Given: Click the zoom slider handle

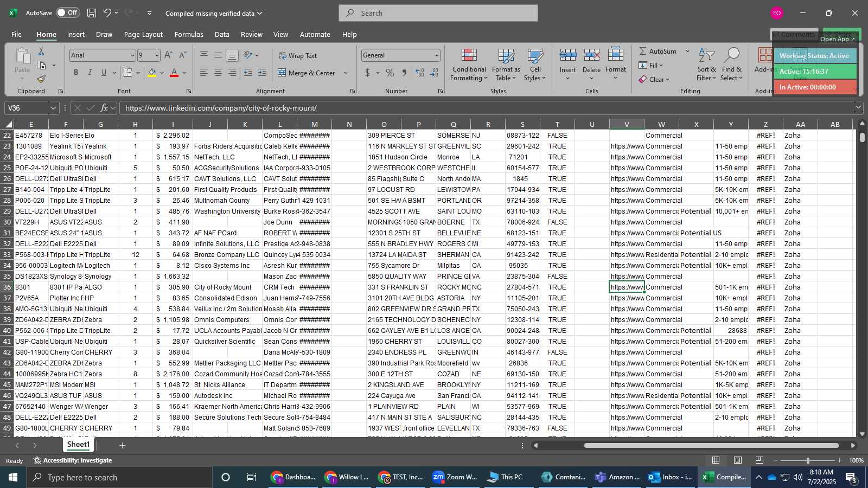Looking at the screenshot, I should [808, 460].
